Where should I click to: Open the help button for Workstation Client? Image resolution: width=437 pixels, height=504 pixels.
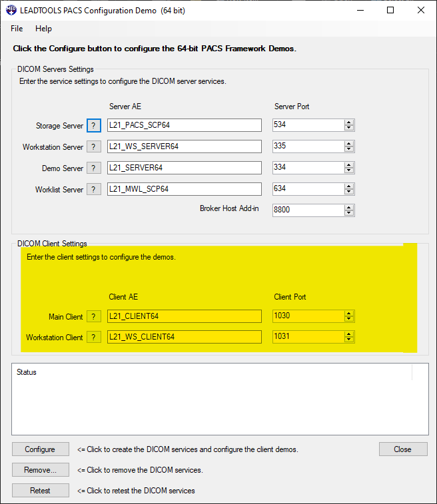point(93,337)
